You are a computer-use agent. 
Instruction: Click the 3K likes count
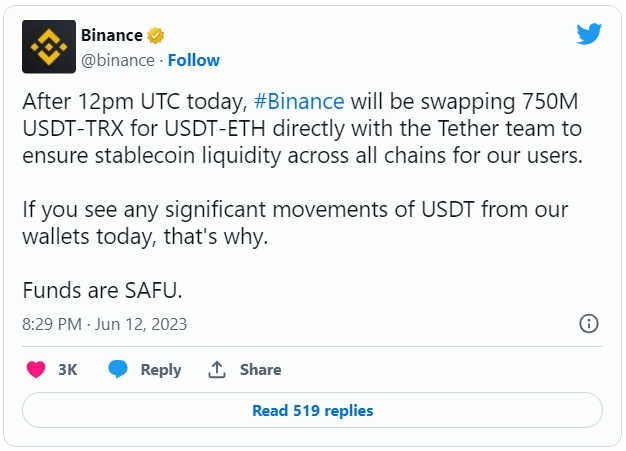point(67,370)
